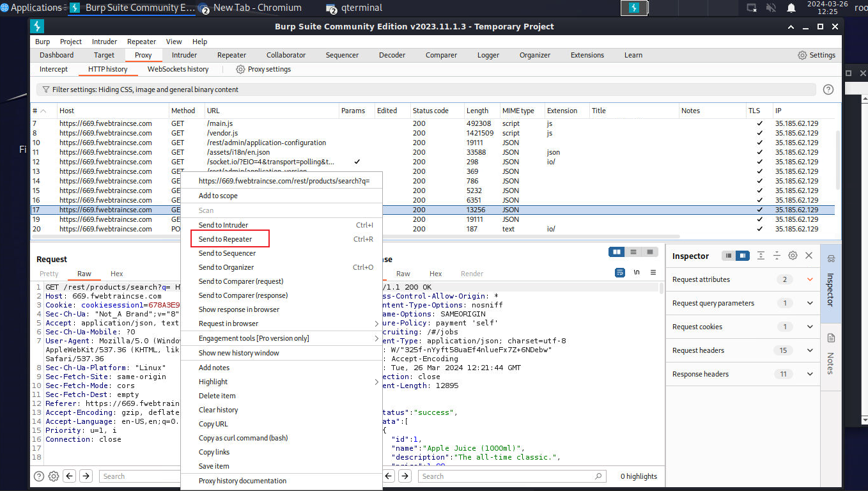Close the Inspector panel X icon
Image resolution: width=868 pixels, height=491 pixels.
[809, 256]
